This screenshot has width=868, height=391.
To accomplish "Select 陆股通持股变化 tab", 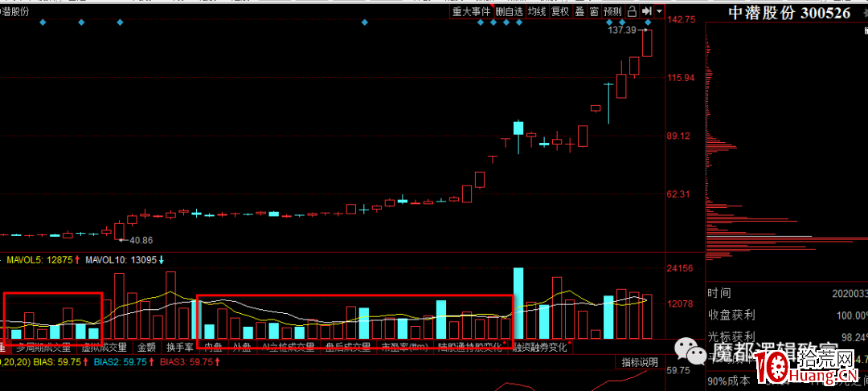I will [471, 348].
